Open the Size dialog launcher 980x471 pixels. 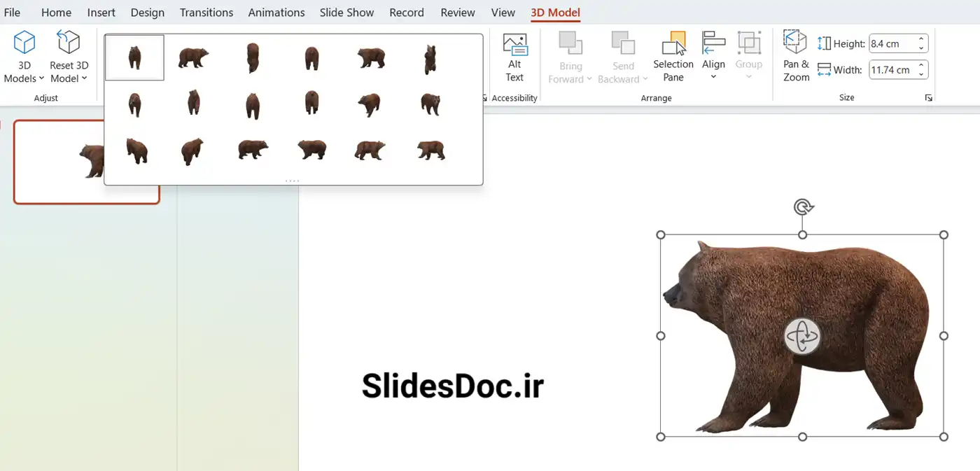coord(929,98)
